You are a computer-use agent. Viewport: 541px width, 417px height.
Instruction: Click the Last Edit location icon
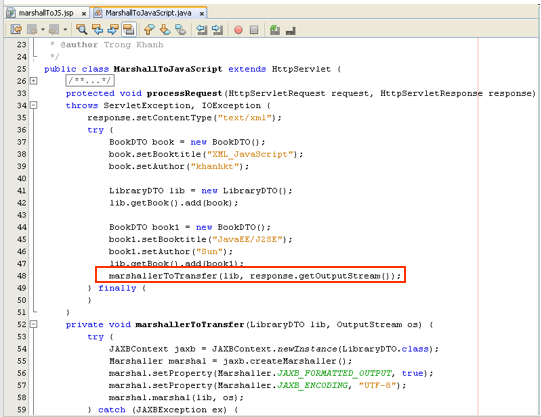point(16,30)
